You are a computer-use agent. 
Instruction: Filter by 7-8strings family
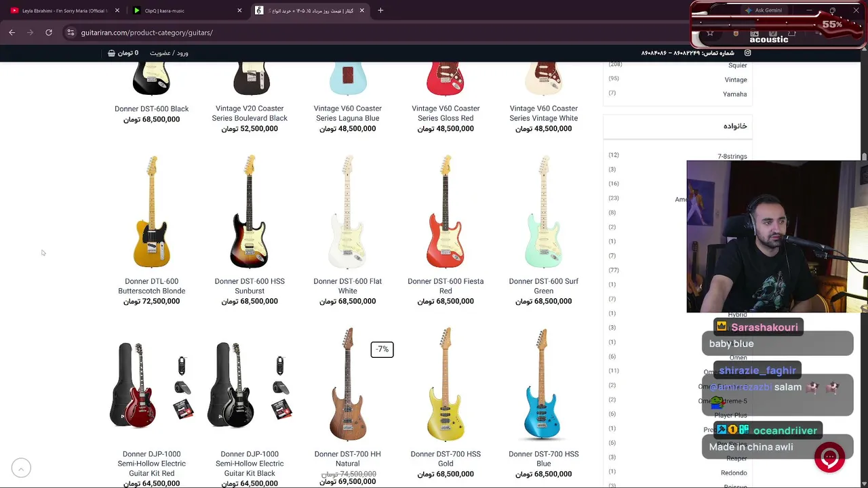point(732,157)
